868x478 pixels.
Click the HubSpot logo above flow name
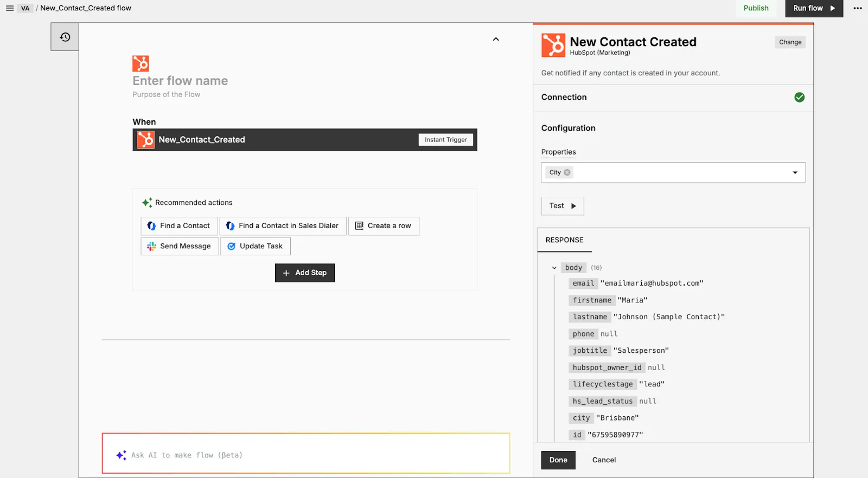141,63
